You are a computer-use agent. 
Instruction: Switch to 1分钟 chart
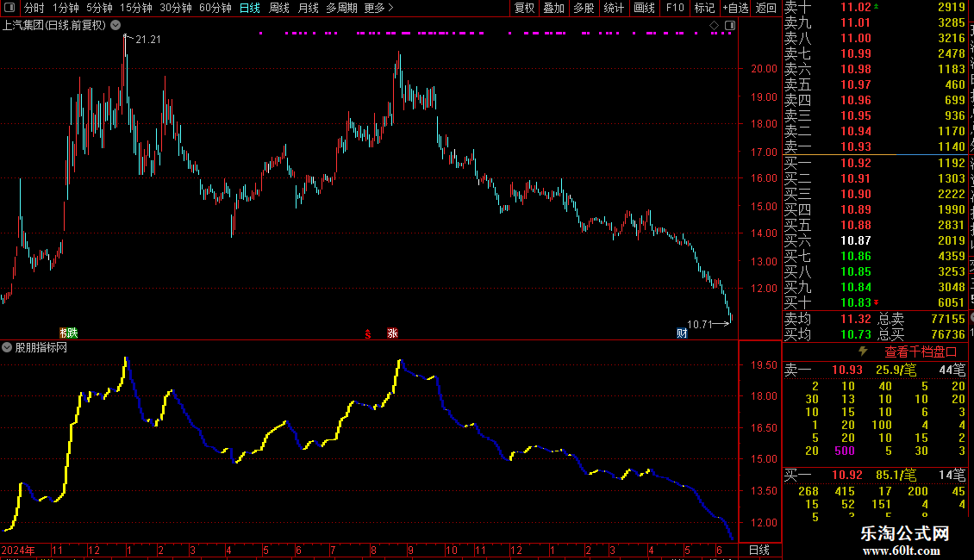coord(66,8)
